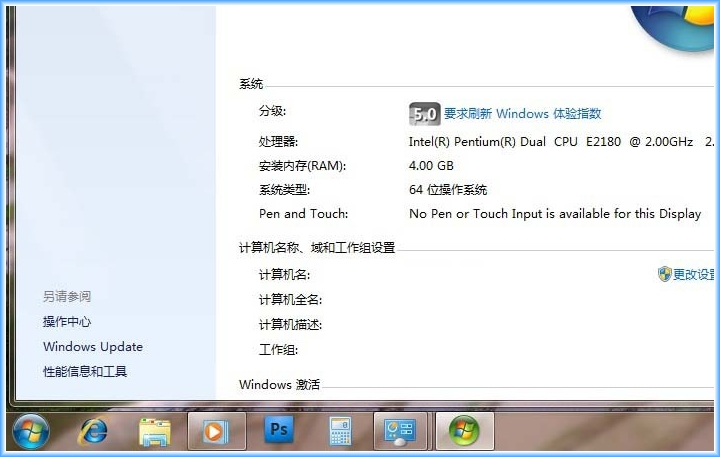Click the 4.00 GB RAM value
This screenshot has height=457, width=720.
point(431,165)
